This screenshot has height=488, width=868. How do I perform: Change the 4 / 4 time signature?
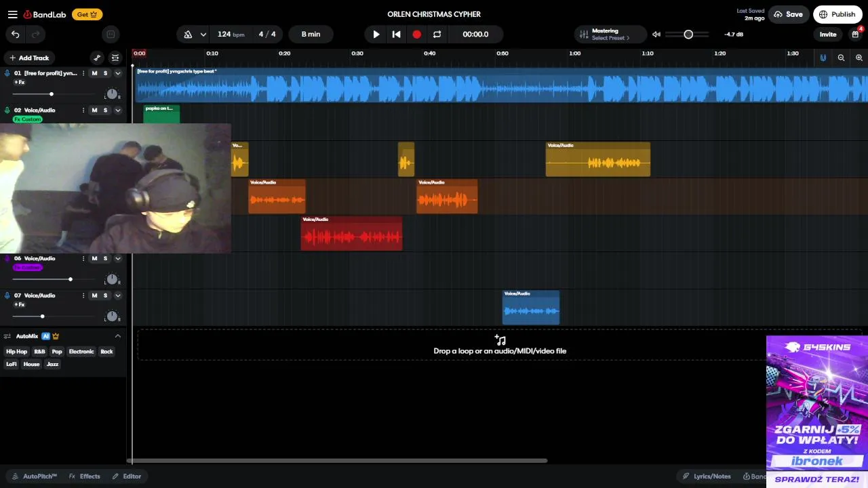pyautogui.click(x=267, y=34)
